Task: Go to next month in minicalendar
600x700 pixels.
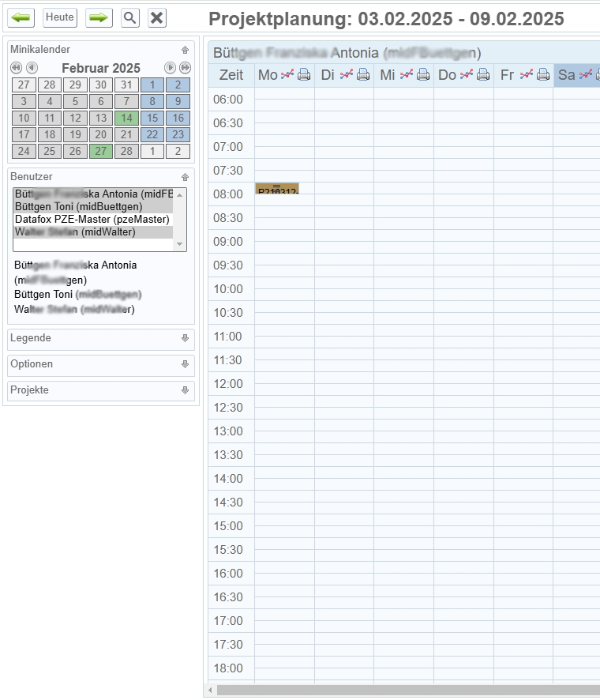Action: [170, 68]
